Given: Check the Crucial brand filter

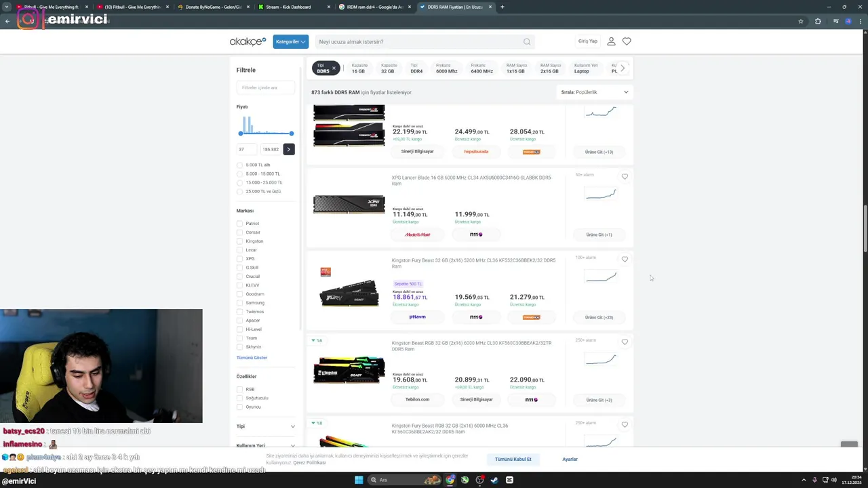Looking at the screenshot, I should coord(240,277).
